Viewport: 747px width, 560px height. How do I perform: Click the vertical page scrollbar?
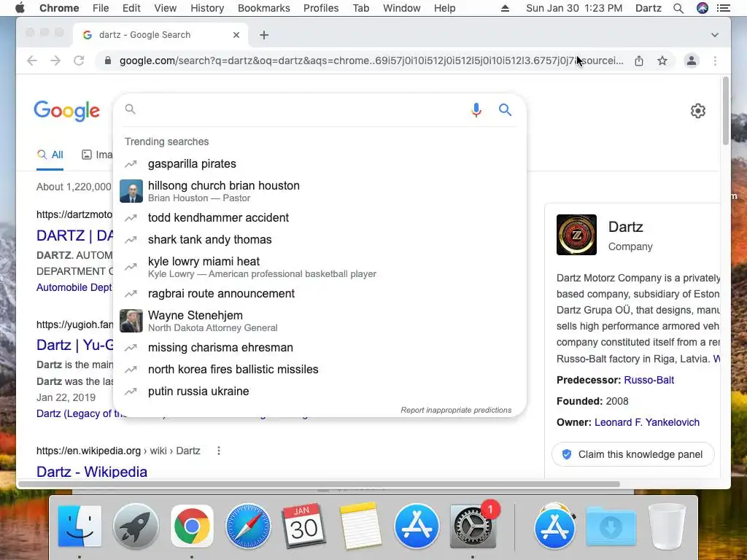726,111
